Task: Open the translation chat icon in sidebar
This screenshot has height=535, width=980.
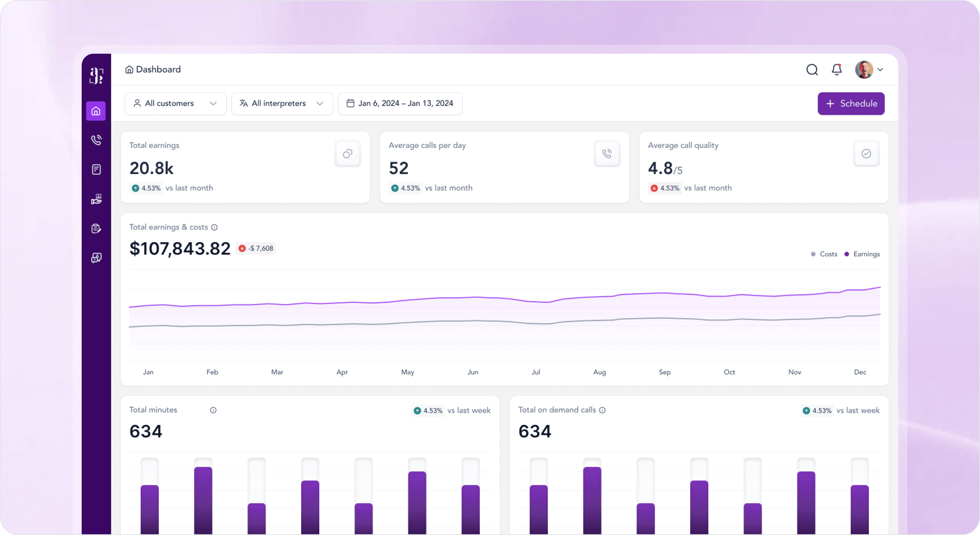Action: pos(96,258)
